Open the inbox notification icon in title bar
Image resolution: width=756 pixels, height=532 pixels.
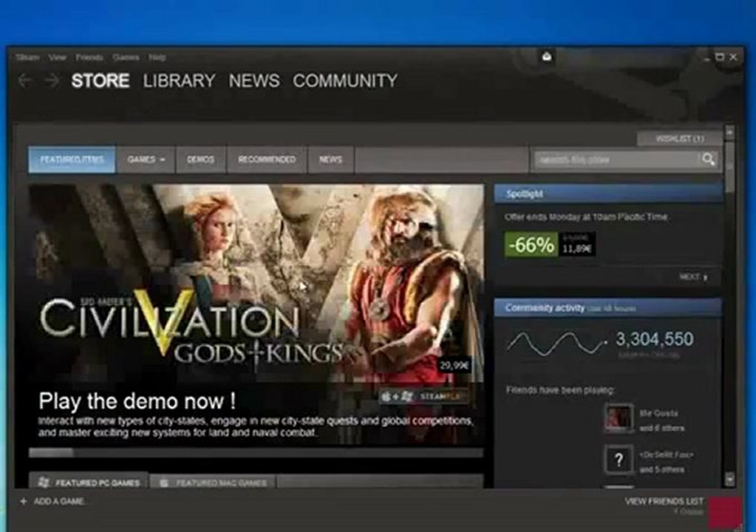[547, 57]
